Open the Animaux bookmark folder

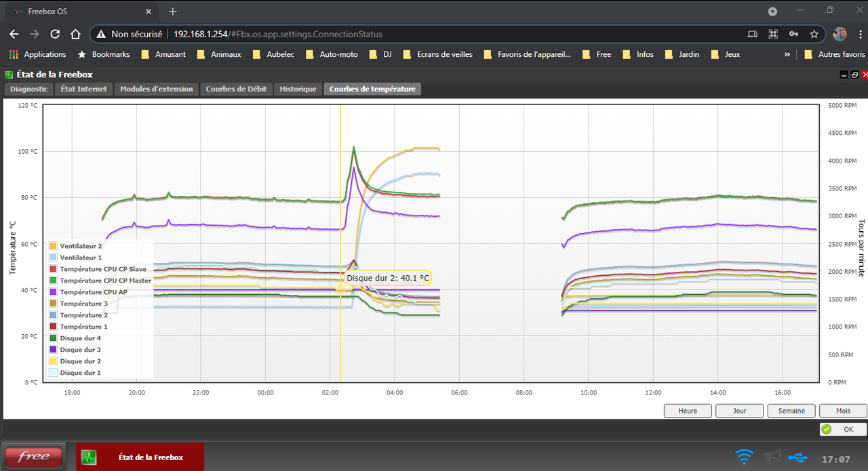tap(218, 54)
